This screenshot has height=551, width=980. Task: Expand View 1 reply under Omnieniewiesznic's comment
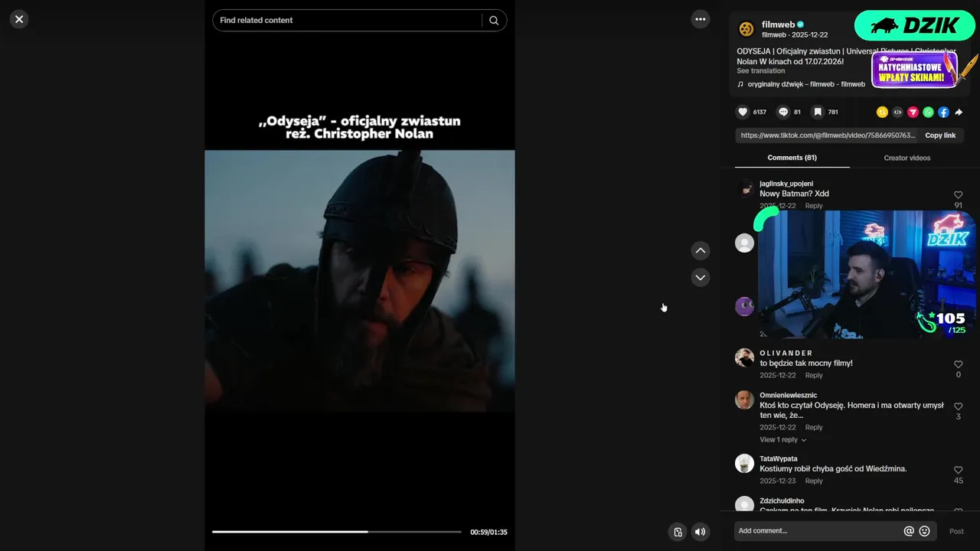pyautogui.click(x=782, y=440)
